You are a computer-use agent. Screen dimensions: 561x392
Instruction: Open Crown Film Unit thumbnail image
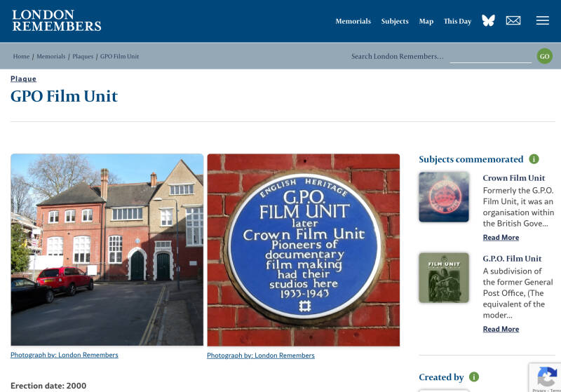coord(444,197)
